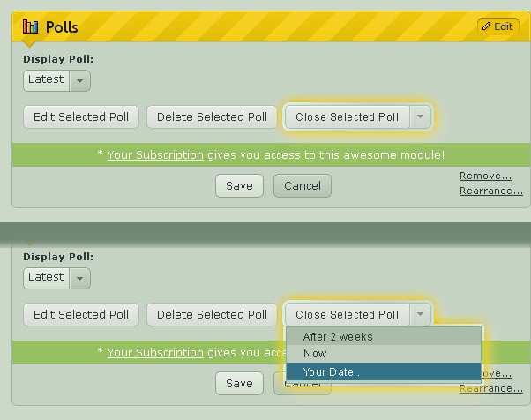This screenshot has height=420, width=531.
Task: Click Edit Selected Poll in top panel
Action: (81, 117)
